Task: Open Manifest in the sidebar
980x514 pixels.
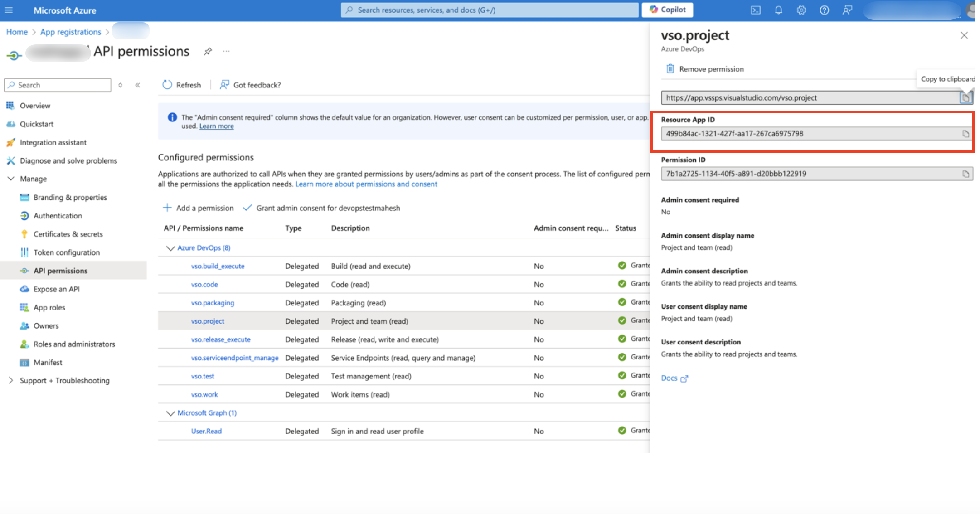Action: click(x=48, y=362)
